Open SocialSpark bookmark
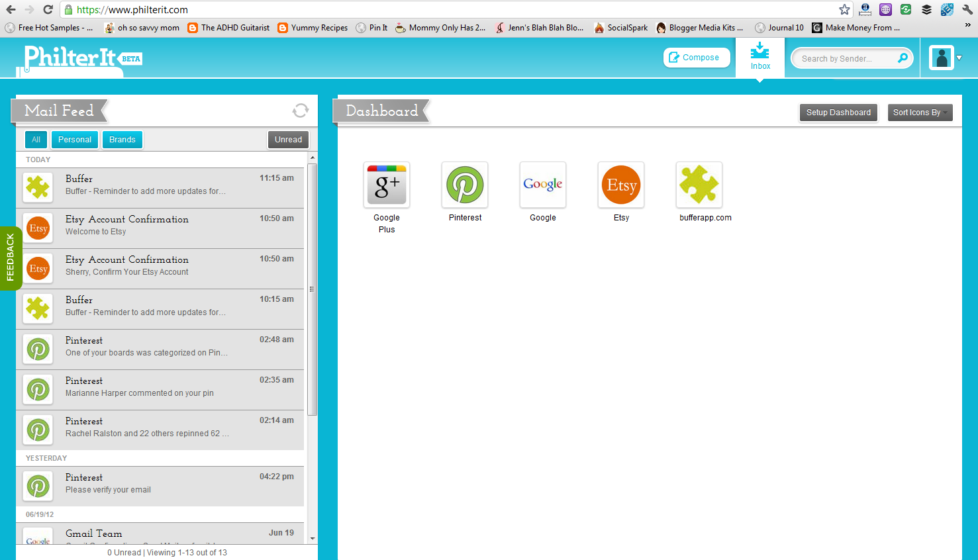This screenshot has width=978, height=560. (621, 28)
